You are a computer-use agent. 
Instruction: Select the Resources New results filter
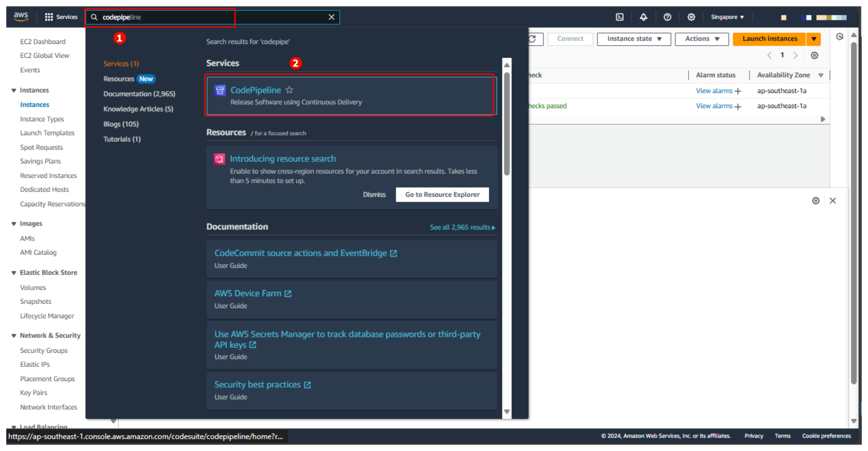coord(129,79)
